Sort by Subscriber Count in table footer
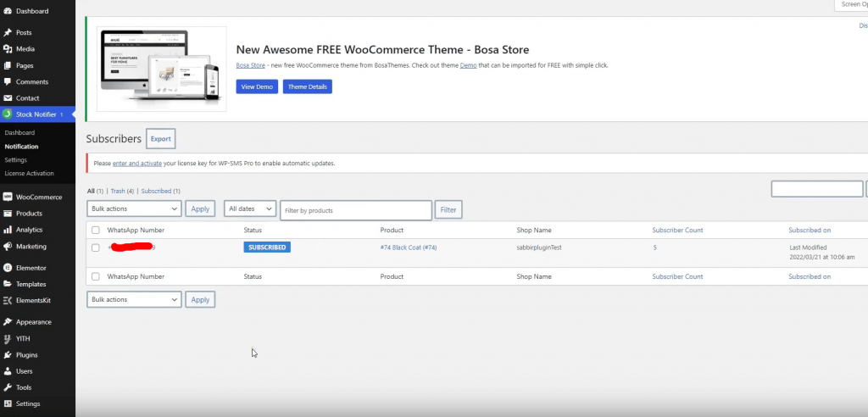 677,276
